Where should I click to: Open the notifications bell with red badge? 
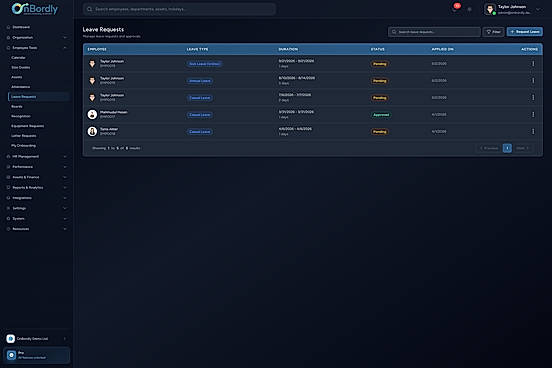pos(455,9)
